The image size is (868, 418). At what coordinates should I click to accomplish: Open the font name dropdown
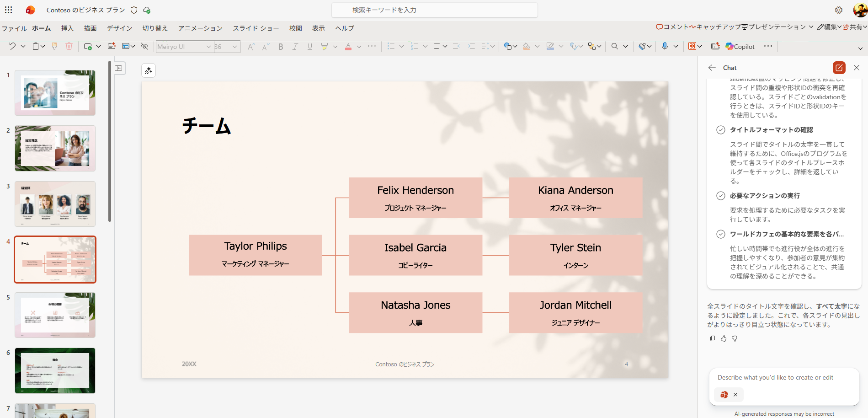click(x=208, y=47)
